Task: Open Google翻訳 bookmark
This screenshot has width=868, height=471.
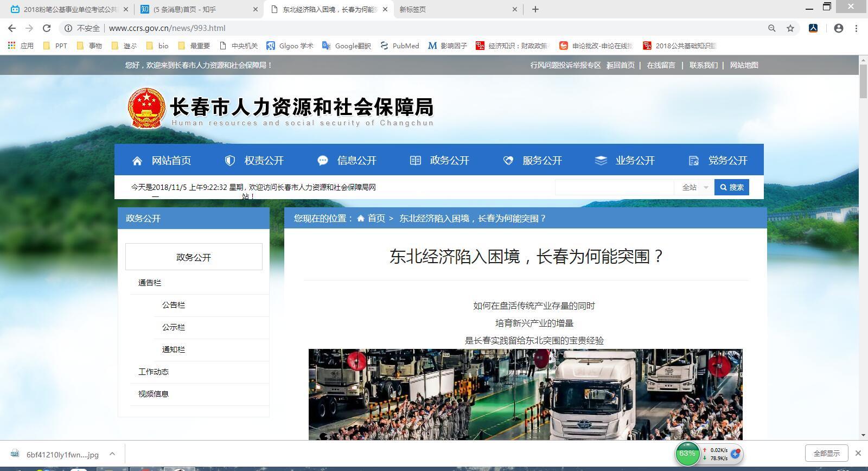Action: pos(347,46)
